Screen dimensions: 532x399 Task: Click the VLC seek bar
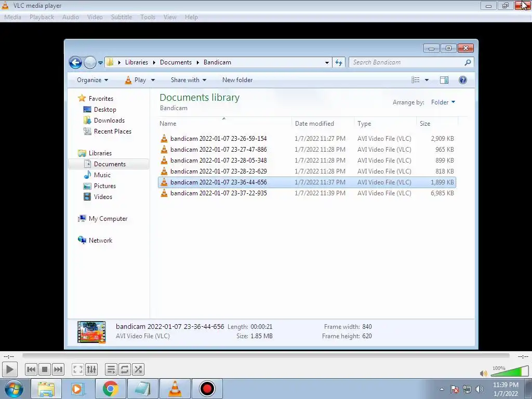point(265,356)
